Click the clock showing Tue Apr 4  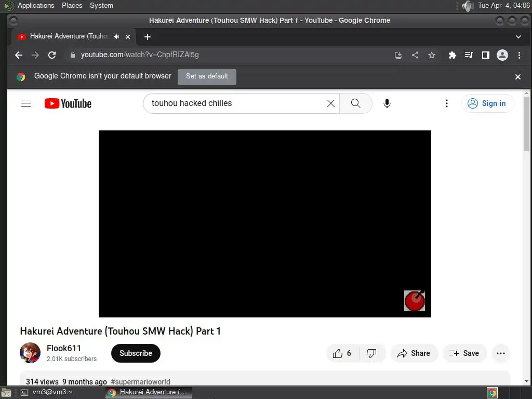tap(504, 5)
